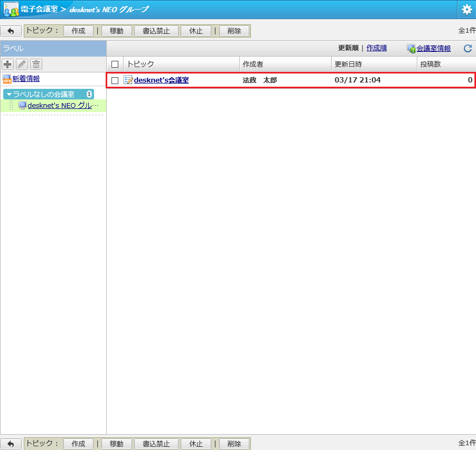Click update time 03/17 21:04

point(358,80)
